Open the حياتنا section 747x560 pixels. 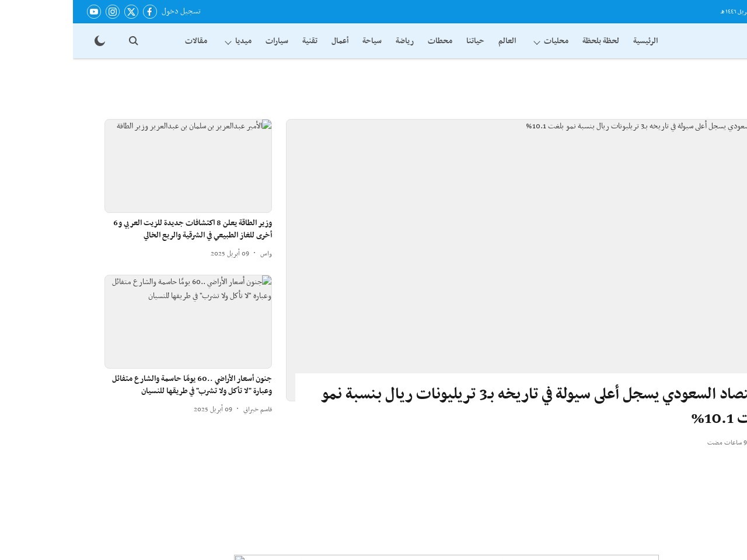click(x=475, y=41)
